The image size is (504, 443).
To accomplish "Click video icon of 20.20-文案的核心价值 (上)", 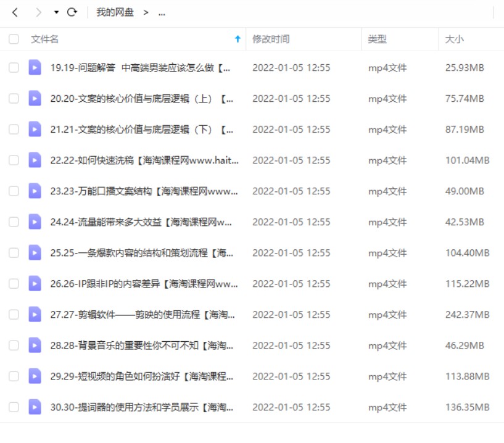I will point(35,98).
